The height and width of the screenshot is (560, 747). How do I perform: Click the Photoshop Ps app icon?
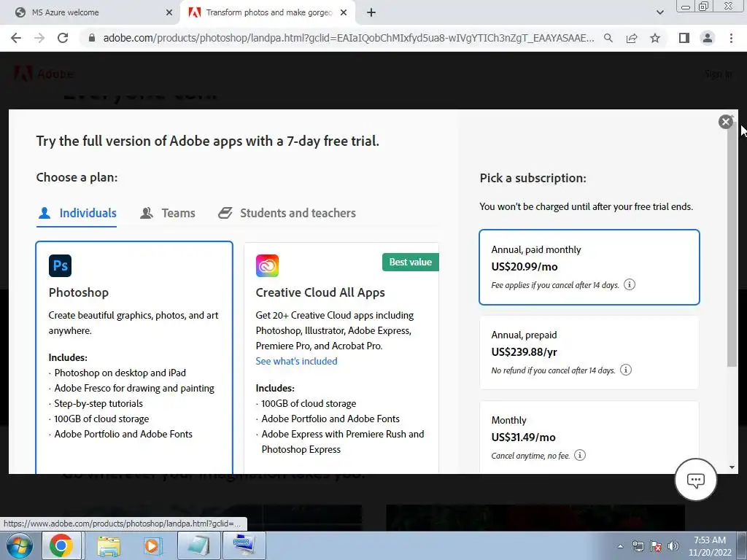click(60, 265)
